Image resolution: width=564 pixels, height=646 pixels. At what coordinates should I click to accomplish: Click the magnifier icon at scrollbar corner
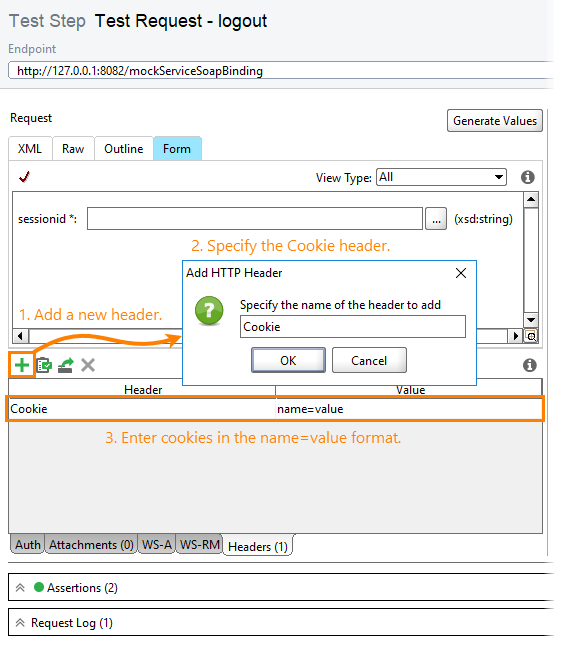tap(531, 336)
